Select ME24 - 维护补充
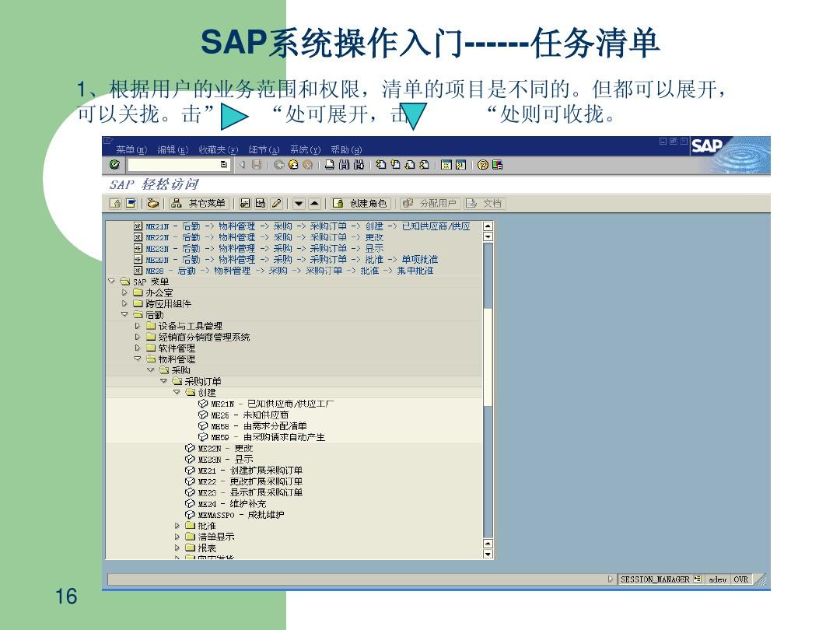Image resolution: width=840 pixels, height=630 pixels. point(226,503)
